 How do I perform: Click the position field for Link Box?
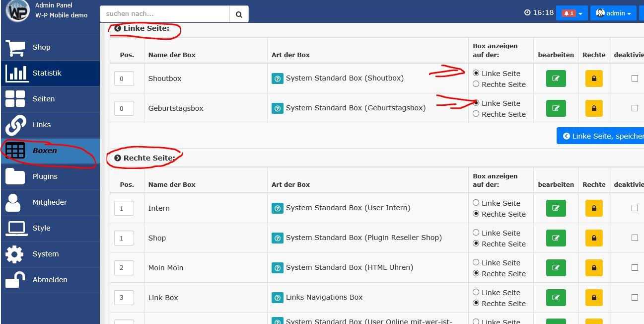tap(124, 298)
